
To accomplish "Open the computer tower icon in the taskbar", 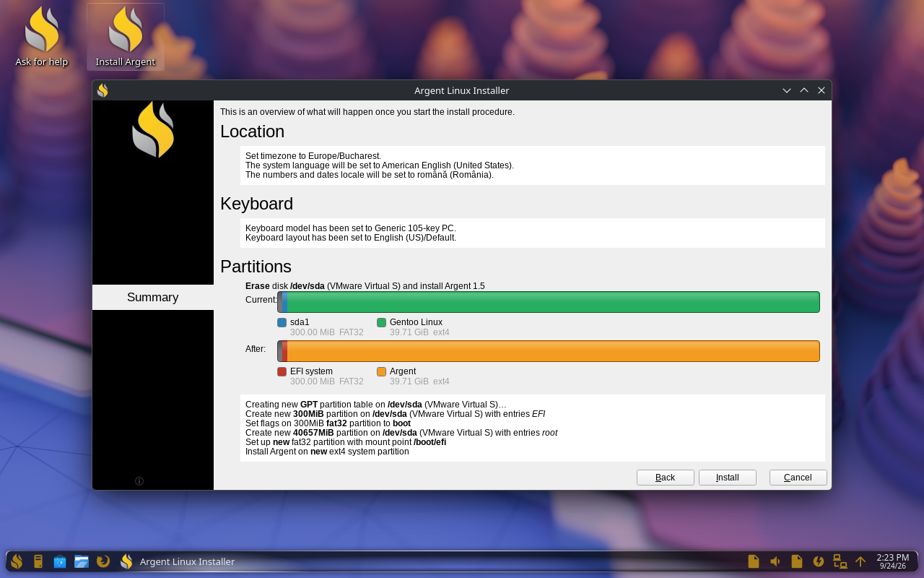I will 38,561.
